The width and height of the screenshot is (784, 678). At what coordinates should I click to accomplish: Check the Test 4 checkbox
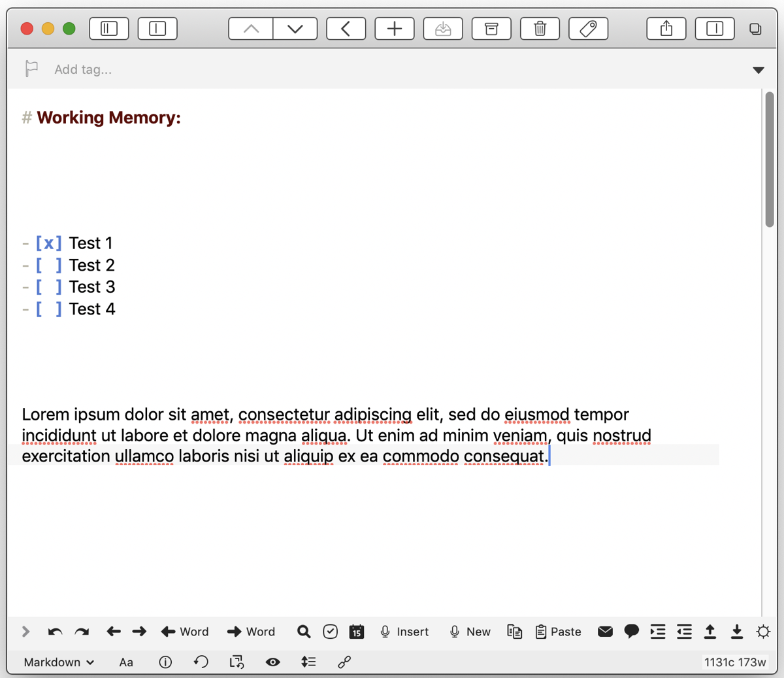pyautogui.click(x=49, y=309)
